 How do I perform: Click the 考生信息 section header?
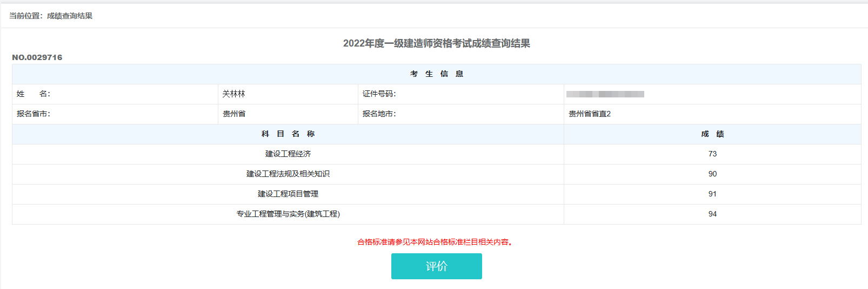[436, 74]
